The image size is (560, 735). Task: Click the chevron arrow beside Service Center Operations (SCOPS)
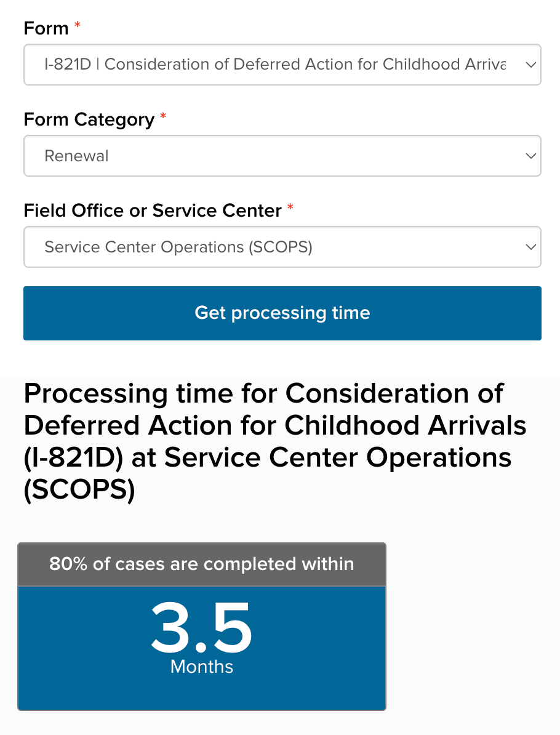pyautogui.click(x=530, y=247)
